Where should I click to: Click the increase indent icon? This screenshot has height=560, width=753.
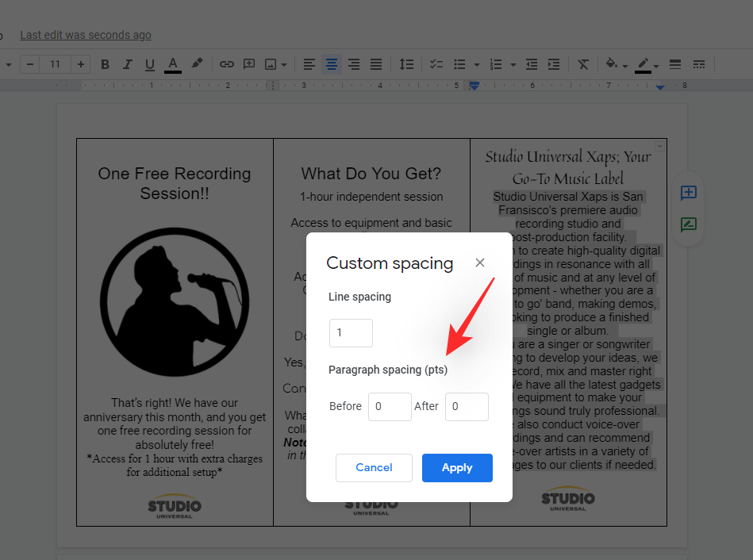pos(554,64)
